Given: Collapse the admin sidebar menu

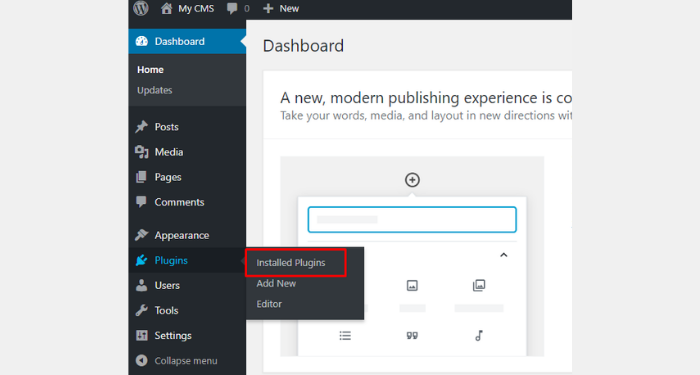Looking at the screenshot, I should click(187, 361).
